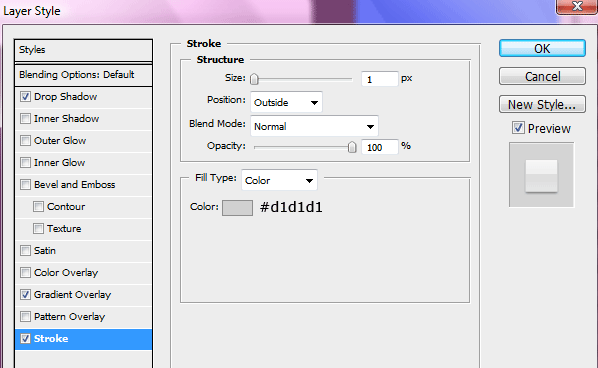Viewport: 598px width, 368px height.
Task: Tick the Texture checkbox
Action: click(39, 229)
